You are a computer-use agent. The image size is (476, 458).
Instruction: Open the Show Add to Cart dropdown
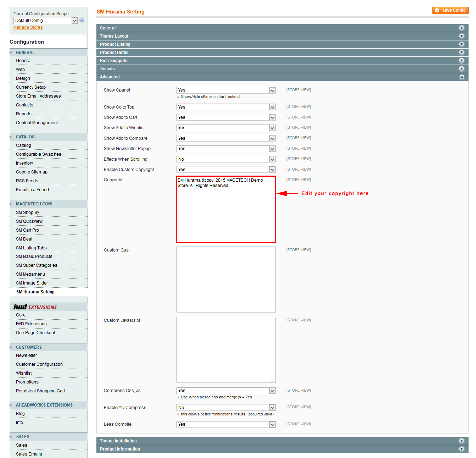pyautogui.click(x=226, y=117)
